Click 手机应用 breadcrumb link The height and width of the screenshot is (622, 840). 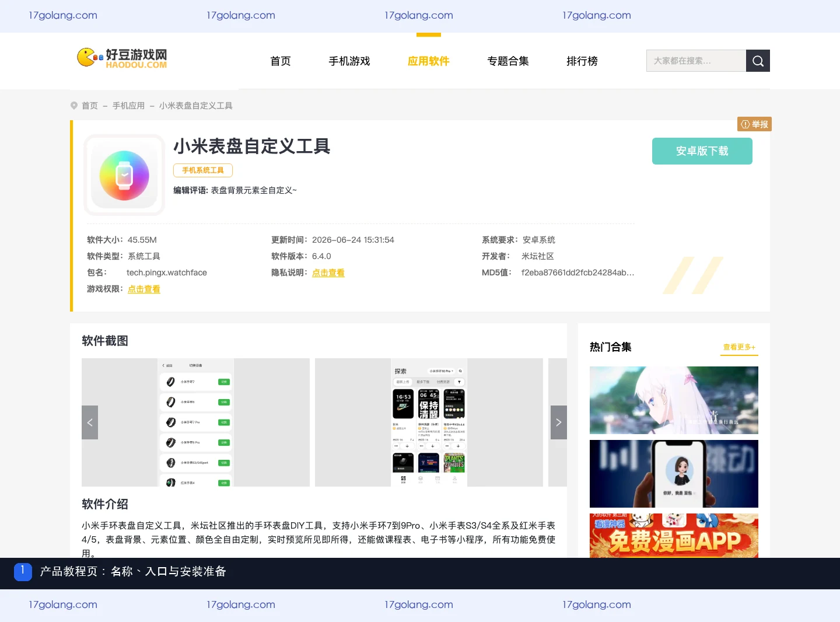pyautogui.click(x=128, y=106)
